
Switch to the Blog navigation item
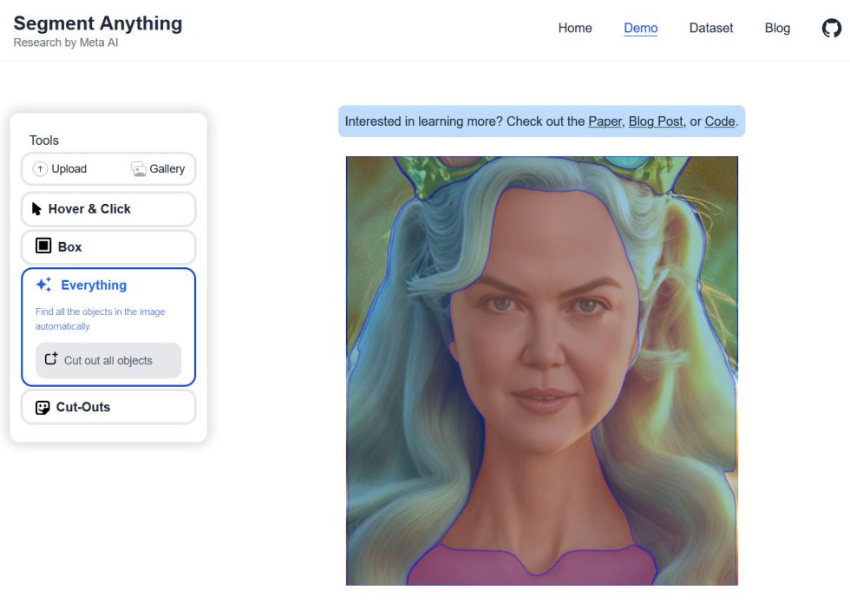777,28
